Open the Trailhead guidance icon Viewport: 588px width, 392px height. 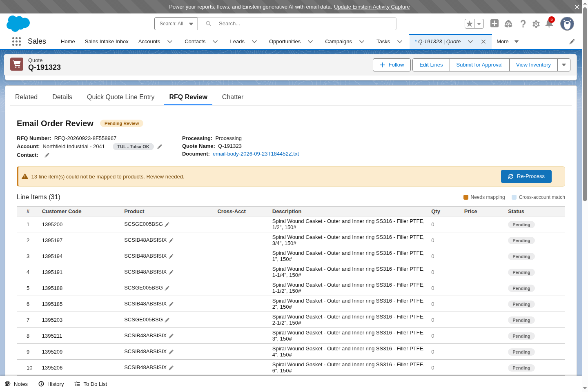coord(508,24)
